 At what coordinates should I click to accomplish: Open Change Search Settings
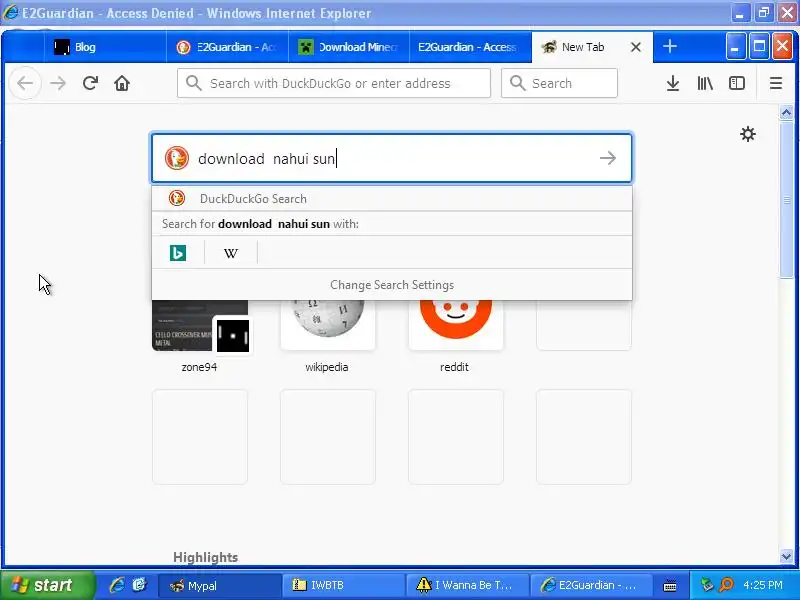pos(392,285)
